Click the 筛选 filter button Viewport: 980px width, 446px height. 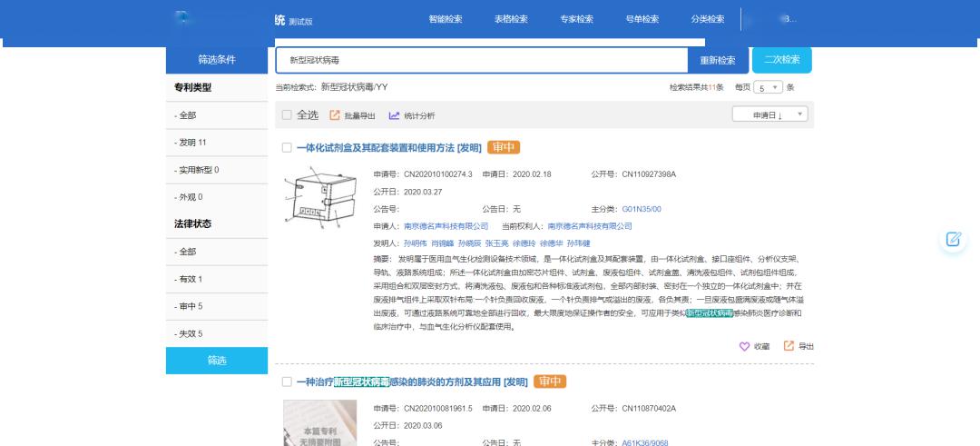pos(217,361)
